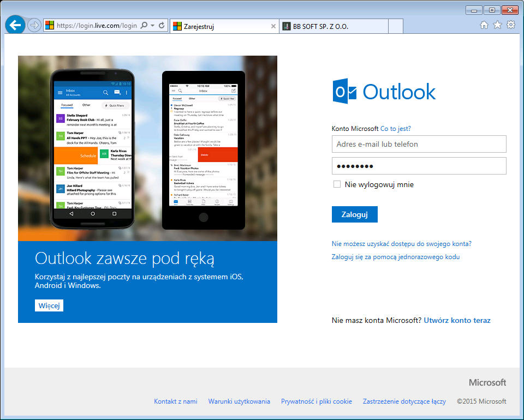
Task: Click the password input field
Action: click(x=419, y=166)
